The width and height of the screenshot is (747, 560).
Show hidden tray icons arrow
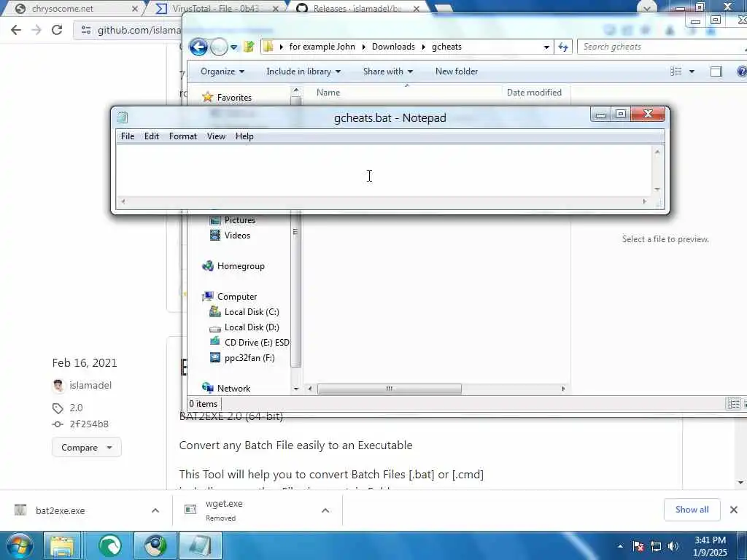[x=620, y=546]
